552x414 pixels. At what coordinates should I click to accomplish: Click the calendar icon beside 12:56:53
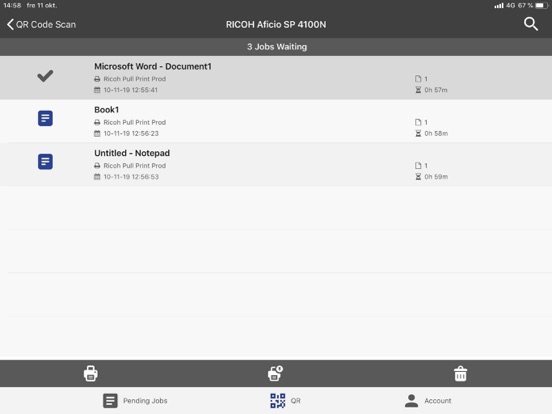click(97, 177)
